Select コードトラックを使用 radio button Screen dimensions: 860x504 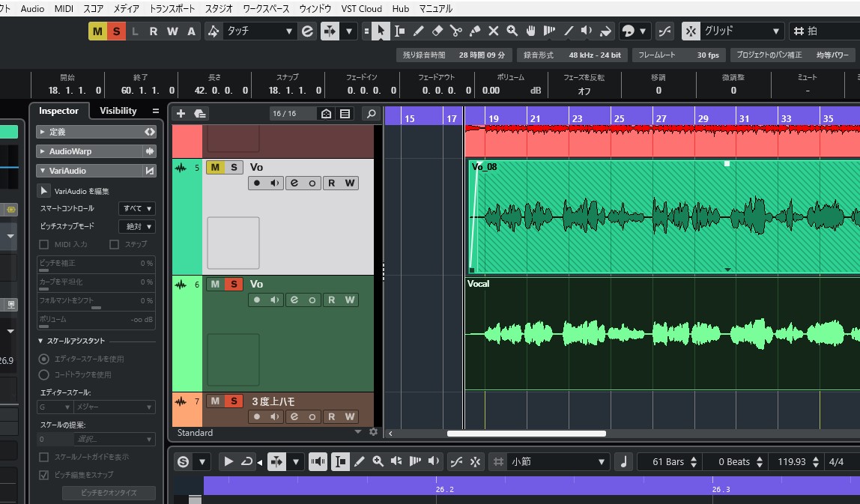[44, 374]
